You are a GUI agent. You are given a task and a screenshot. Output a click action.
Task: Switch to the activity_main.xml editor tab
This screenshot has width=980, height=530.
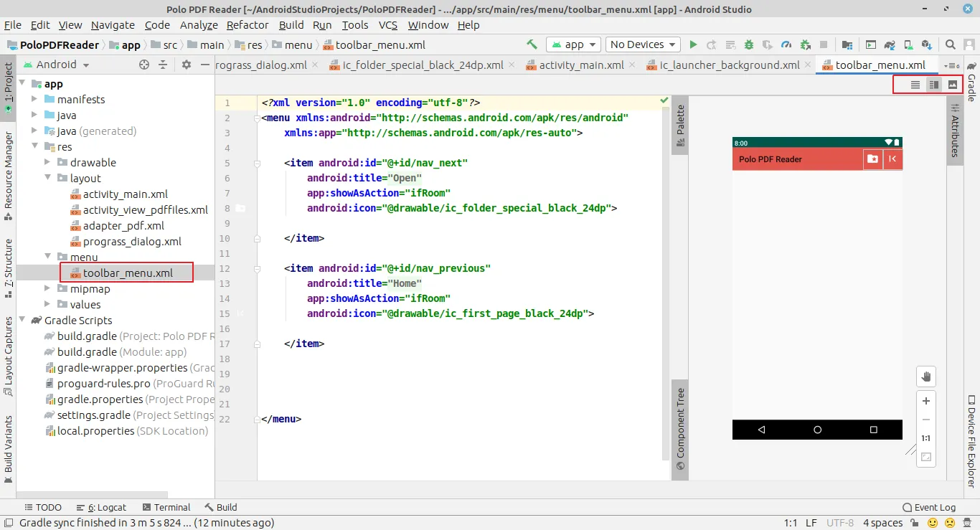point(581,65)
